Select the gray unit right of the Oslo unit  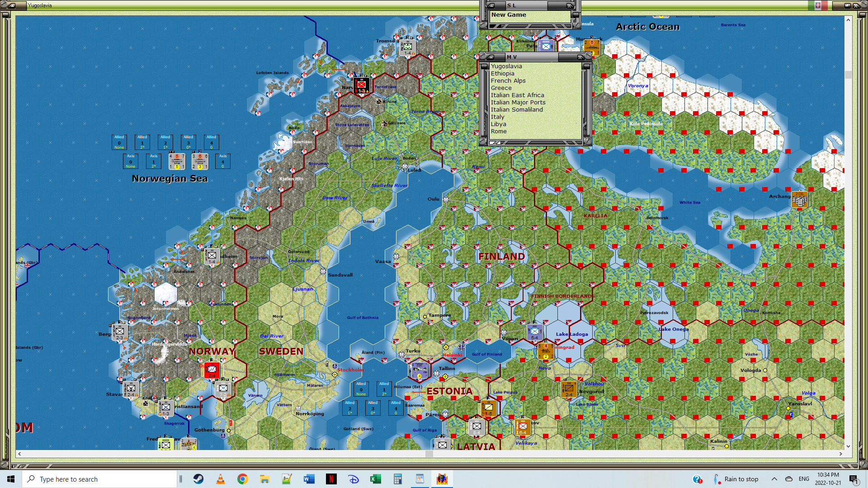click(x=223, y=389)
